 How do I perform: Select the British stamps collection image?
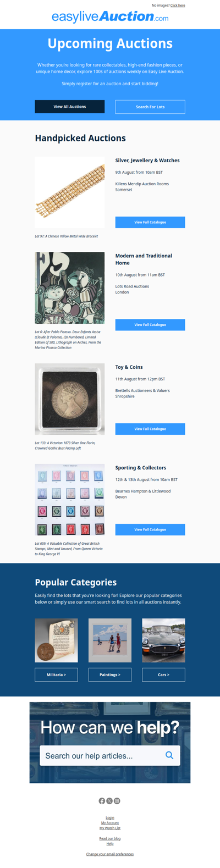70,500
